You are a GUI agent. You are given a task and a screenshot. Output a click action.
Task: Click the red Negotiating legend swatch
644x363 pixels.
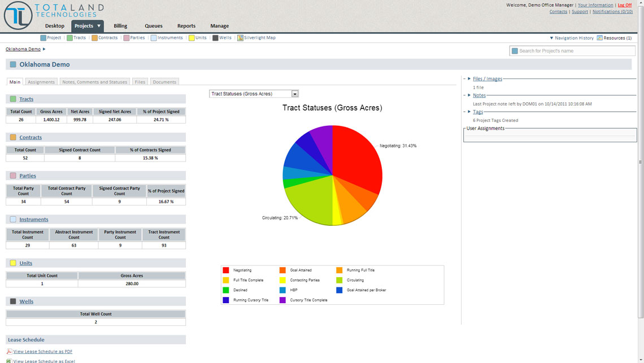tap(226, 270)
